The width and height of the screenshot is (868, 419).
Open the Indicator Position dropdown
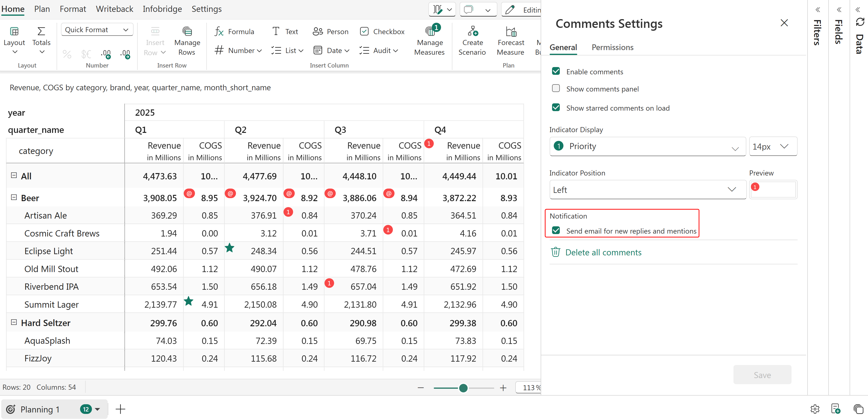647,190
